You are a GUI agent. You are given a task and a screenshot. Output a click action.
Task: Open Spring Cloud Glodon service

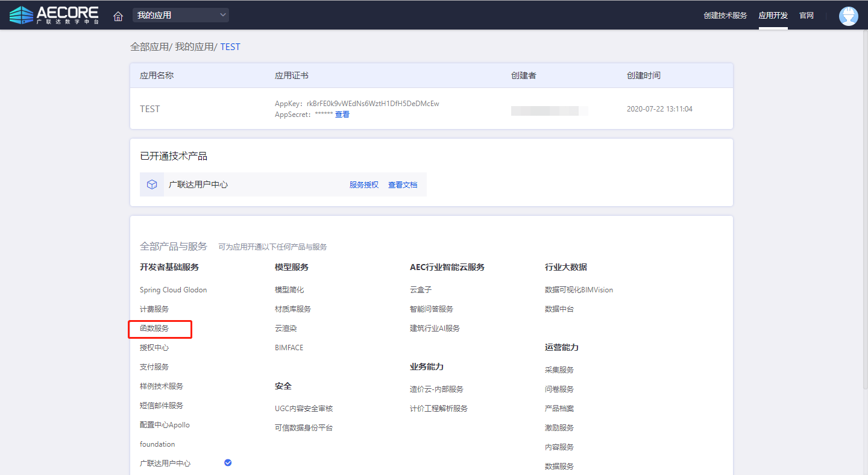tap(173, 290)
